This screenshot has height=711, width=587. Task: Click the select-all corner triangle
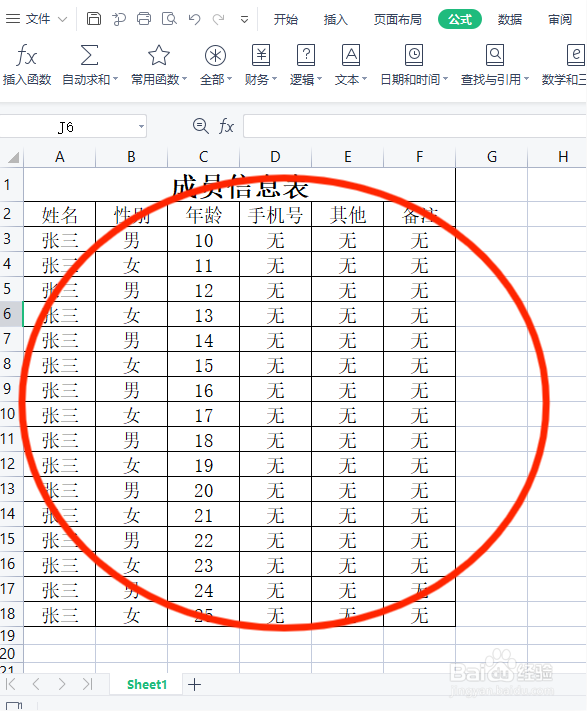[x=13, y=157]
